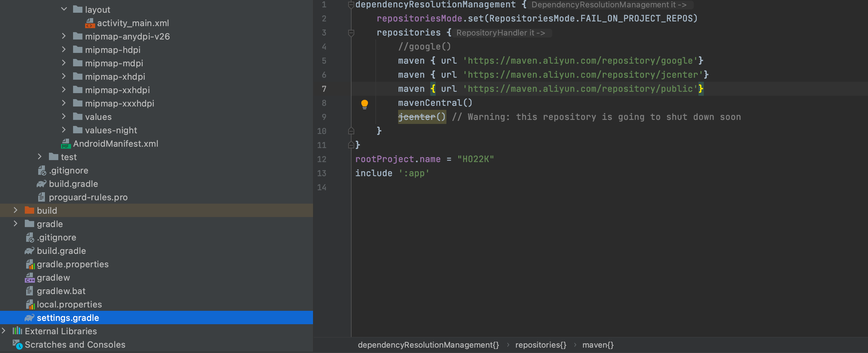
Task: Click the layout folder icon
Action: tap(78, 9)
